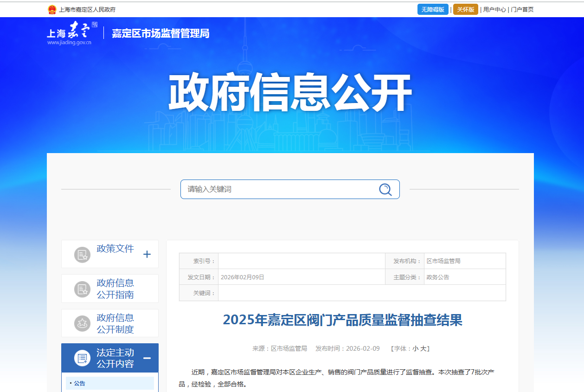Open 嘉定区市场监督管理局 header link

coord(160,33)
